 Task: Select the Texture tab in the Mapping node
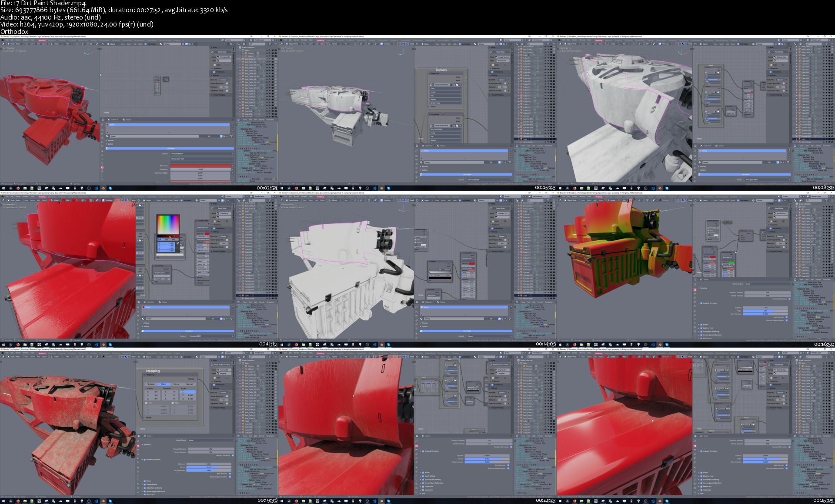click(150, 384)
